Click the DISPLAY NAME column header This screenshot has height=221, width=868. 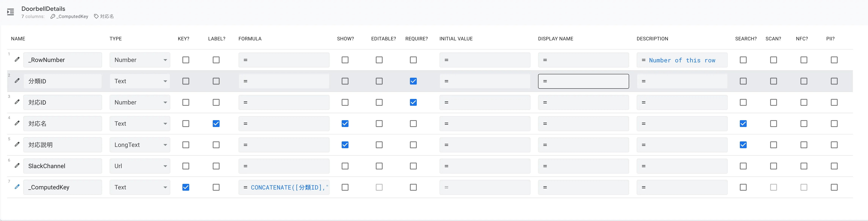pyautogui.click(x=555, y=39)
